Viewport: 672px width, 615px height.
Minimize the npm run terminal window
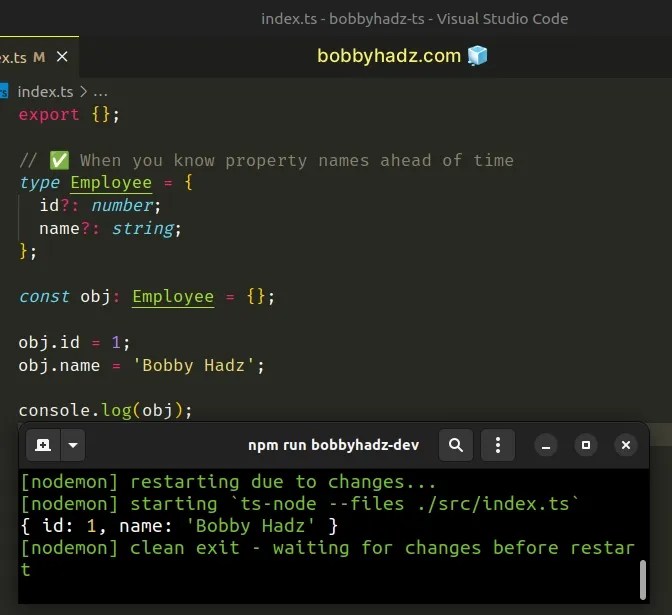[546, 445]
